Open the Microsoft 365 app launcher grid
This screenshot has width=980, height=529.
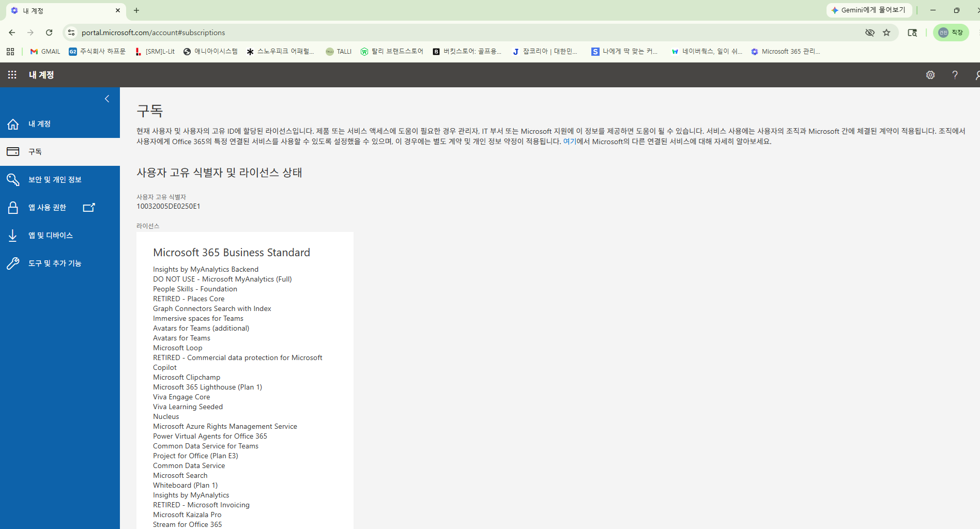click(x=12, y=75)
